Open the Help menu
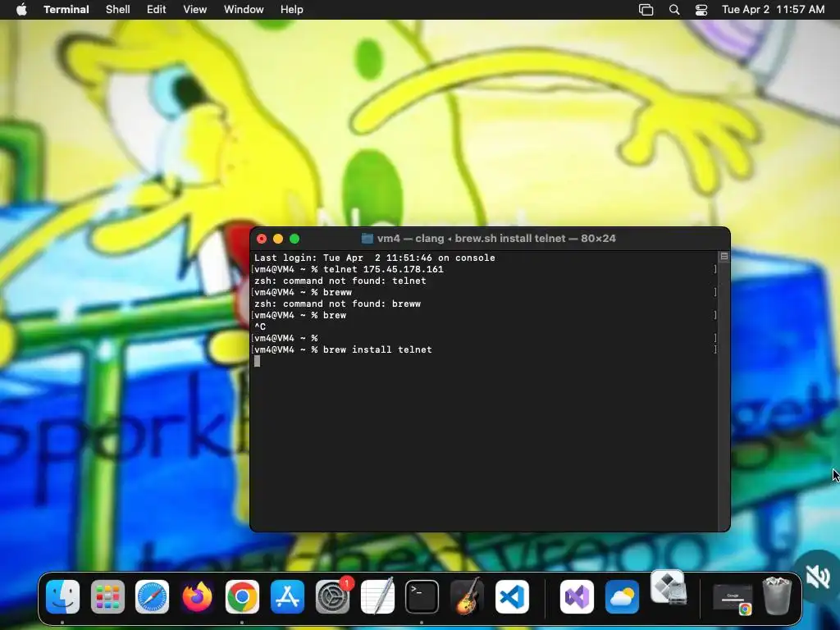The image size is (840, 630). click(292, 10)
